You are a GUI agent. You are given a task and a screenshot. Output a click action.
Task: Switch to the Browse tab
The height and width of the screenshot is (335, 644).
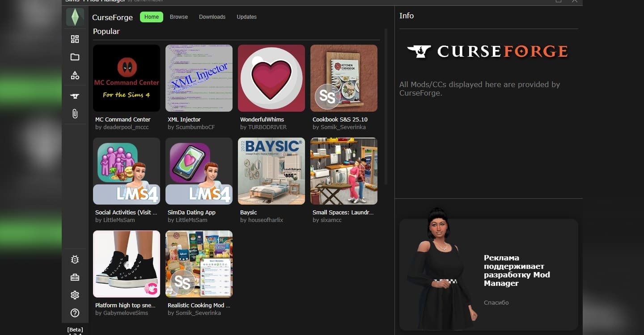179,17
